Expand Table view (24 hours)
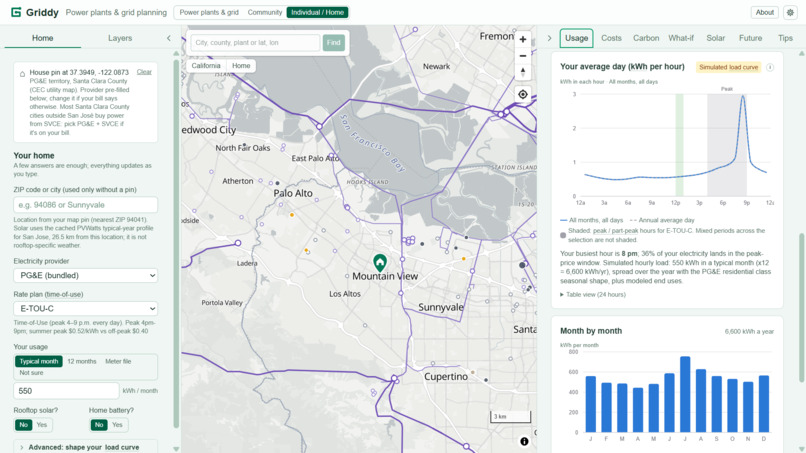The width and height of the screenshot is (806, 453). 593,295
